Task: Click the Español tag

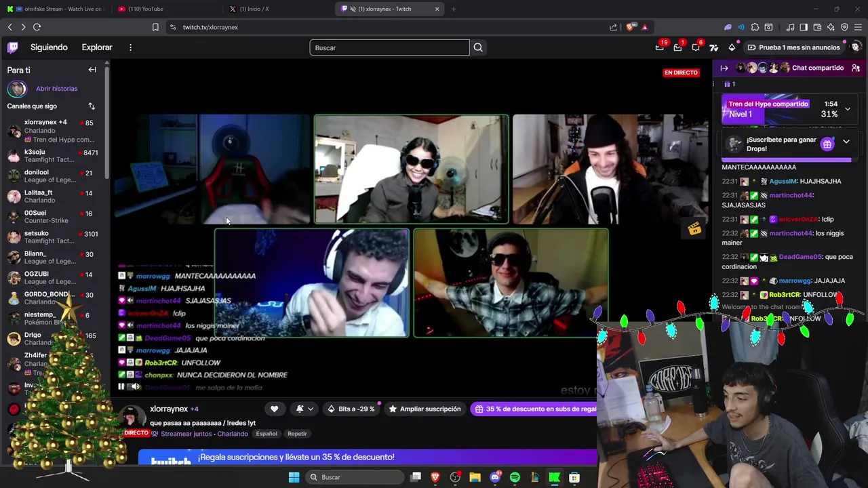Action: pyautogui.click(x=267, y=434)
